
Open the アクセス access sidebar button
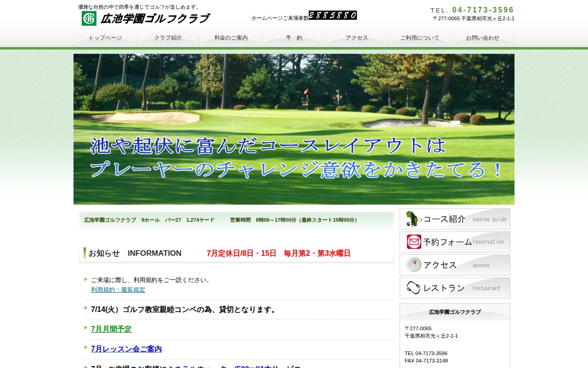coord(455,265)
